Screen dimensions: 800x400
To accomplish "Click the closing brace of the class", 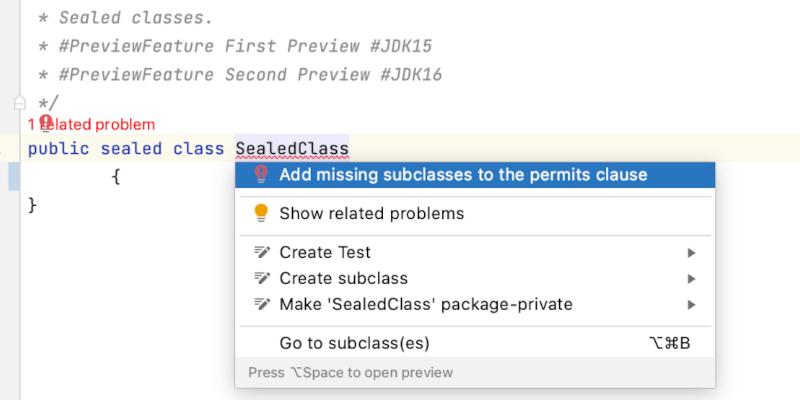I will pos(32,204).
